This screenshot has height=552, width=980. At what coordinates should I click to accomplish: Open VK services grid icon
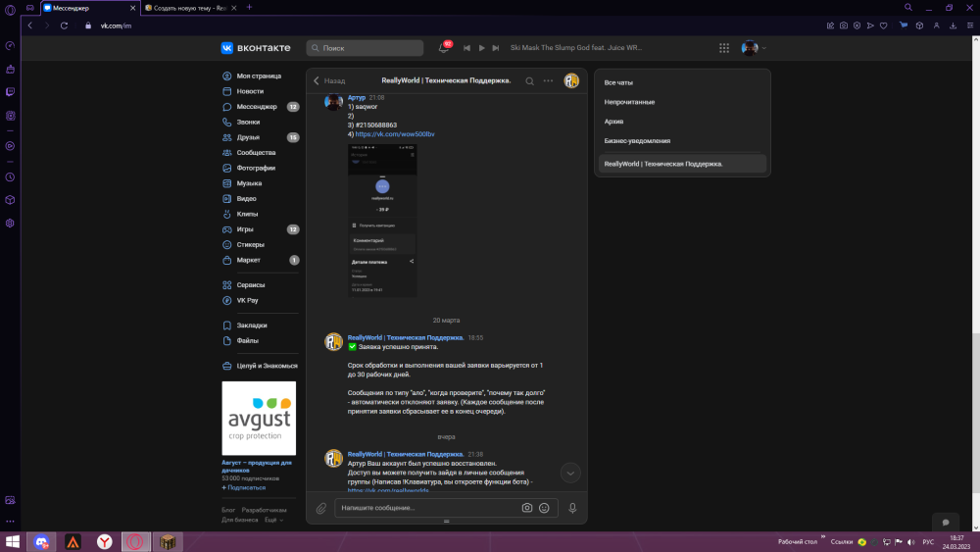pos(724,48)
